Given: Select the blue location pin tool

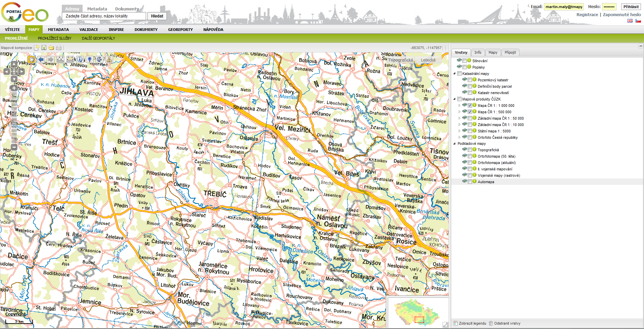Looking at the screenshot, I should coord(90,59).
